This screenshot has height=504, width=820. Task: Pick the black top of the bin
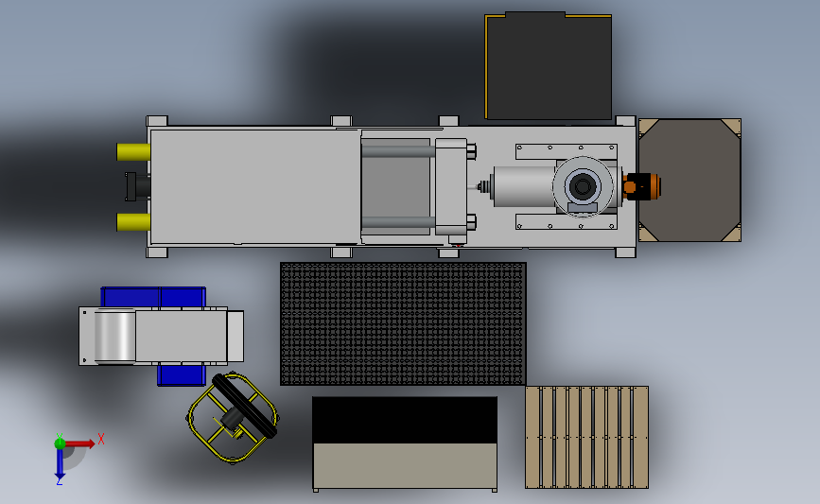(x=405, y=420)
